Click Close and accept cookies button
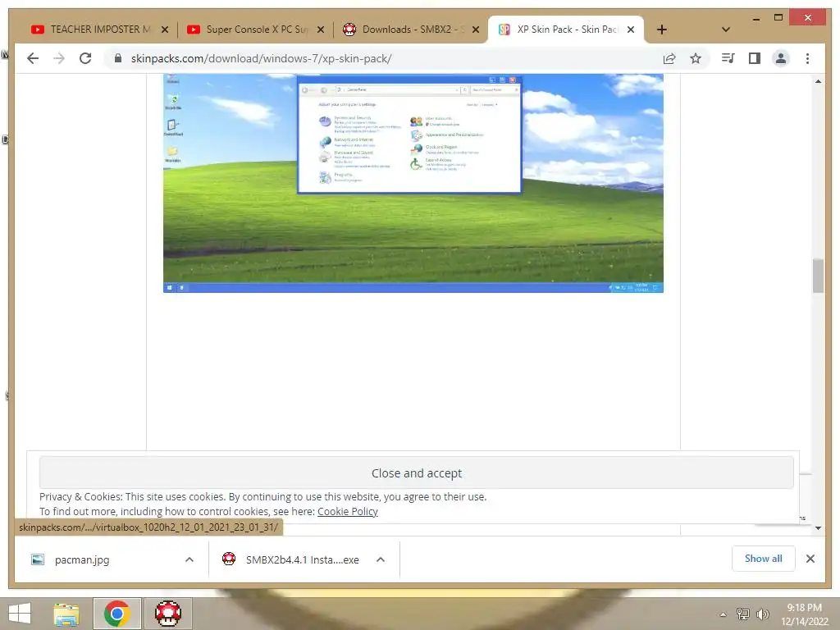Screen dimensions: 840x630 (x=416, y=473)
